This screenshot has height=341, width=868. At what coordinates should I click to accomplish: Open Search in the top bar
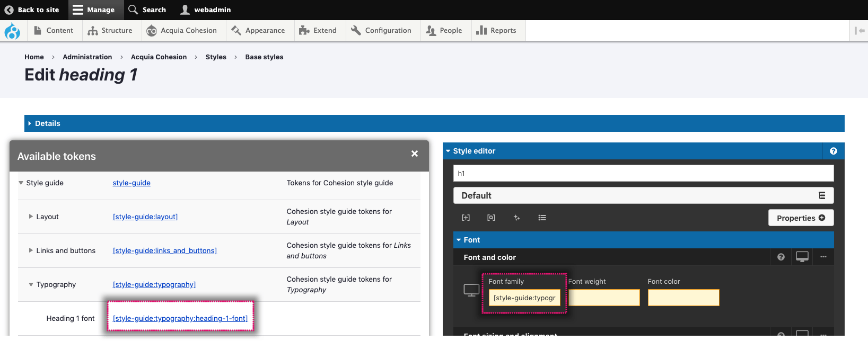pos(147,10)
